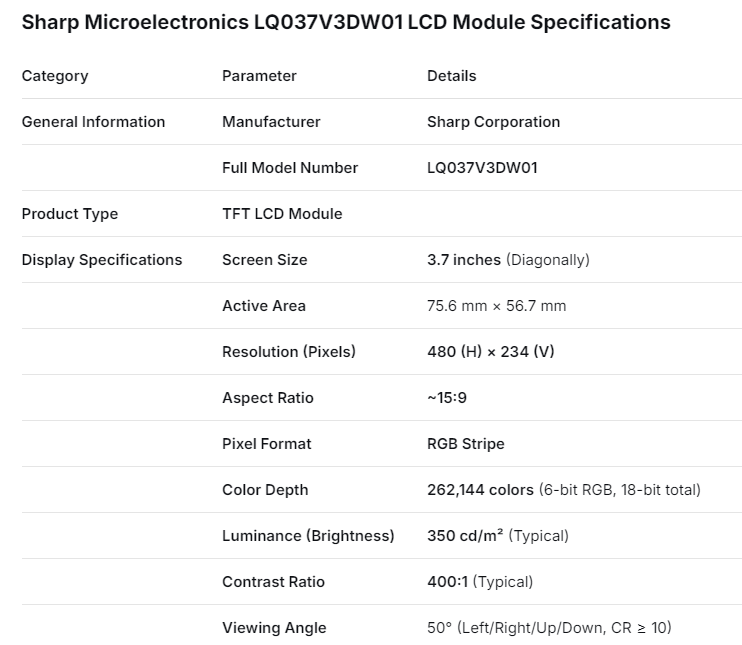Select the Product Type category cell
The image size is (742, 645).
pyautogui.click(x=70, y=214)
